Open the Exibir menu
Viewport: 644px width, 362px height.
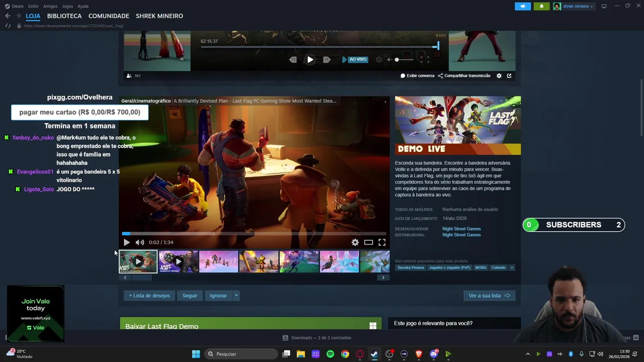click(x=33, y=6)
